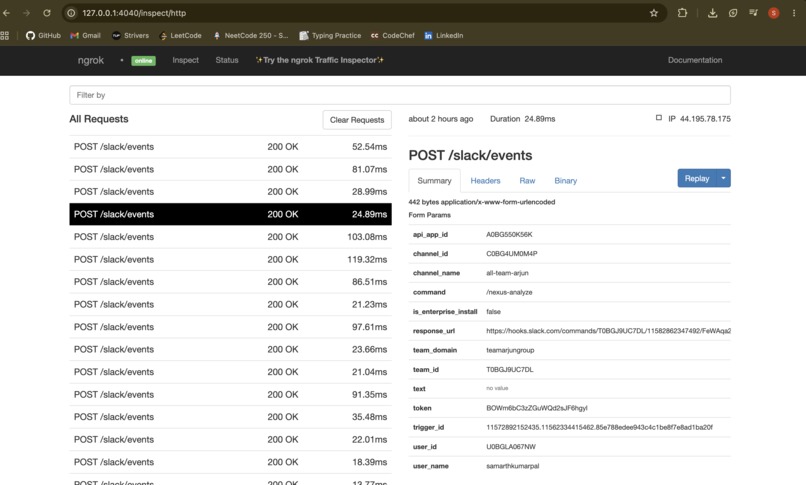Open the Inspect nav item
This screenshot has height=485, width=806.
click(x=186, y=60)
